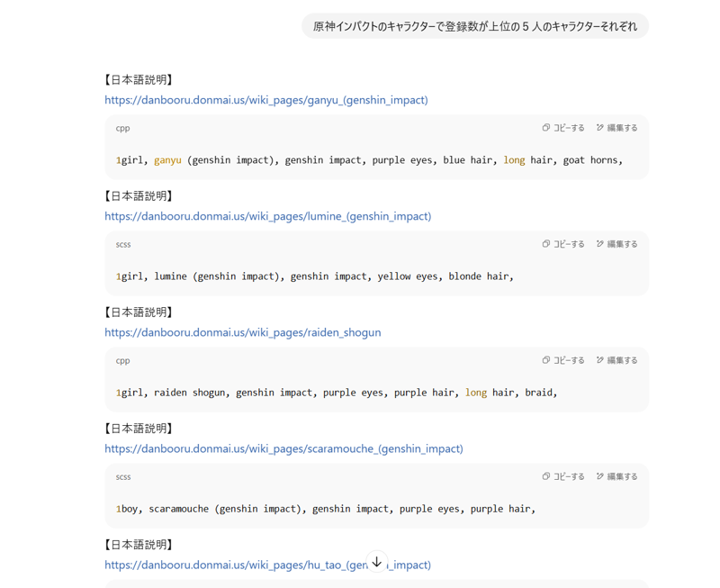Edit the ganyu code block
The image size is (720, 588).
click(x=616, y=128)
